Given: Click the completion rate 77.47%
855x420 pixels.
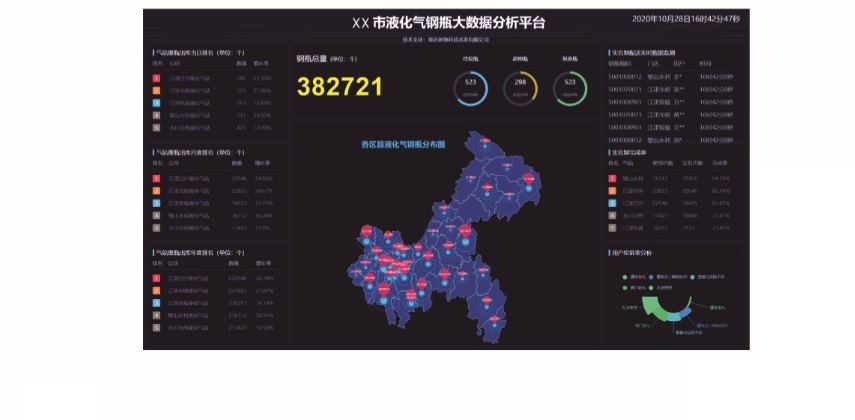Looking at the screenshot, I should [720, 215].
